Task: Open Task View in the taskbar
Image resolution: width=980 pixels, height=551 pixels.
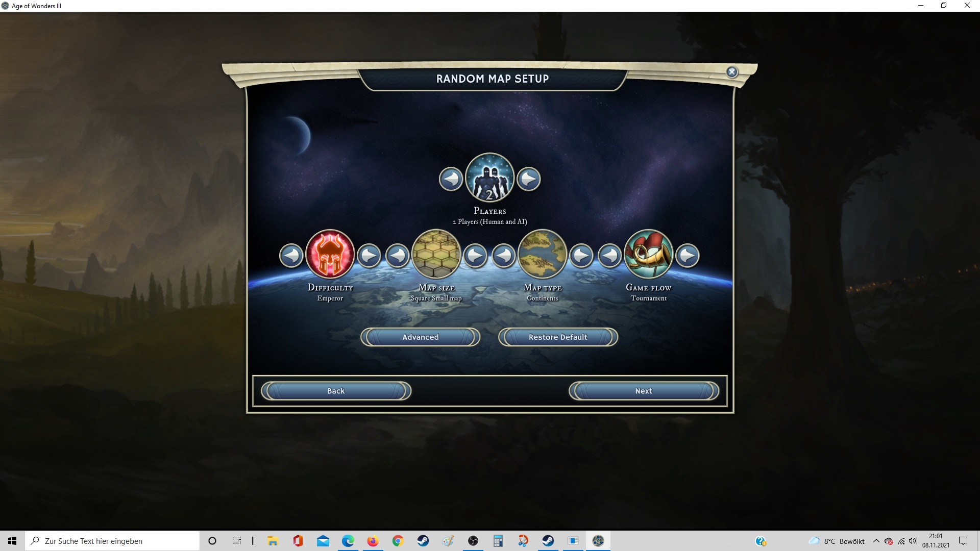Action: point(237,541)
